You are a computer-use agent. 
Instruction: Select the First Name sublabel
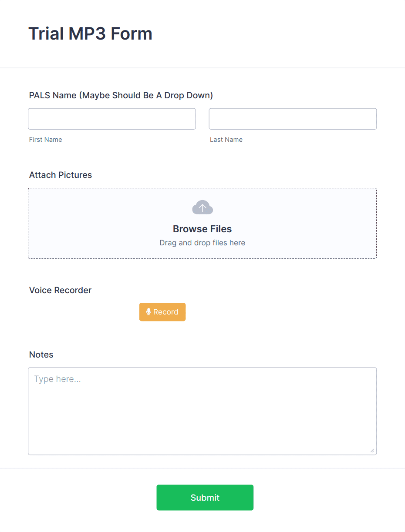[45, 139]
